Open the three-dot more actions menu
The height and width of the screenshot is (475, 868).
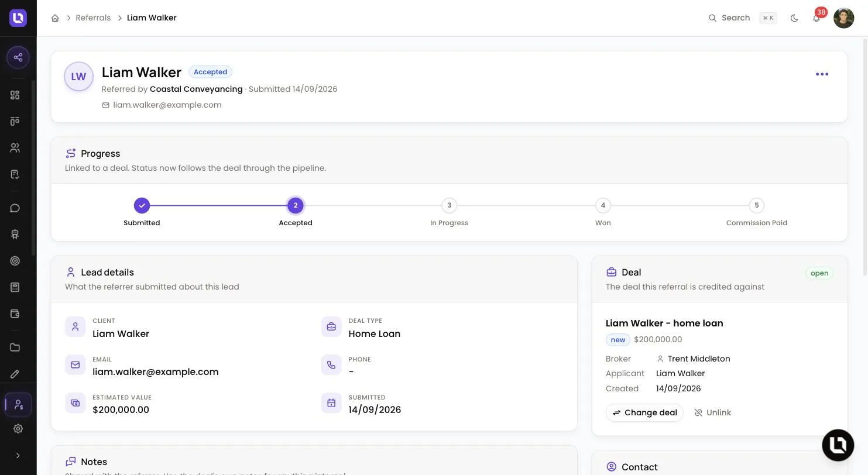822,74
